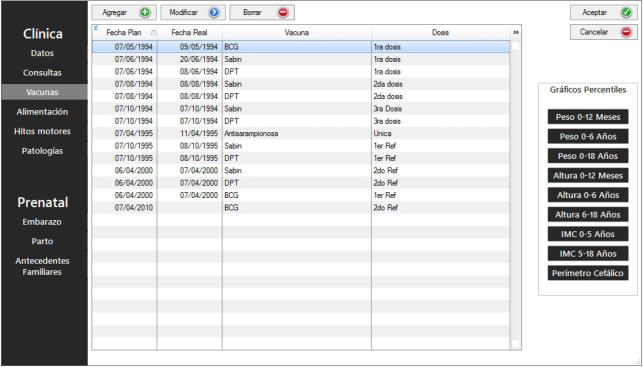Select the BCG 1er Ref row

click(x=301, y=195)
